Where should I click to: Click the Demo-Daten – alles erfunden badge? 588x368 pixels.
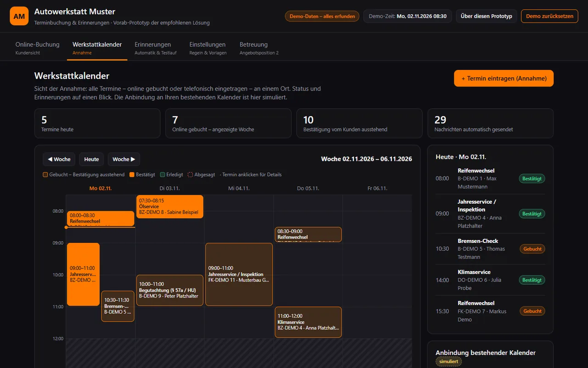(322, 16)
